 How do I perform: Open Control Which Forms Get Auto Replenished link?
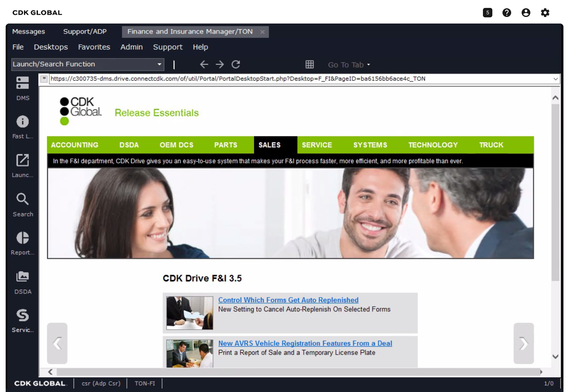click(x=288, y=300)
